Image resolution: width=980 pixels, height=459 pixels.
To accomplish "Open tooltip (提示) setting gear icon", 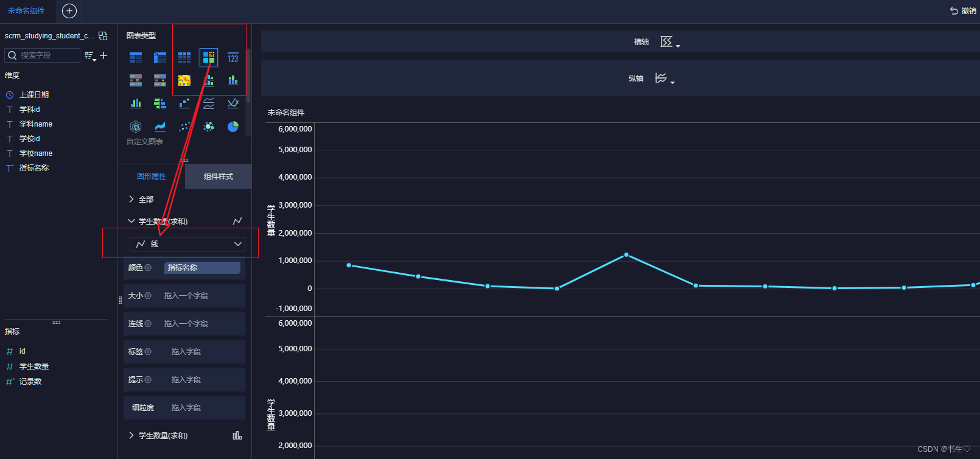I will coord(148,380).
